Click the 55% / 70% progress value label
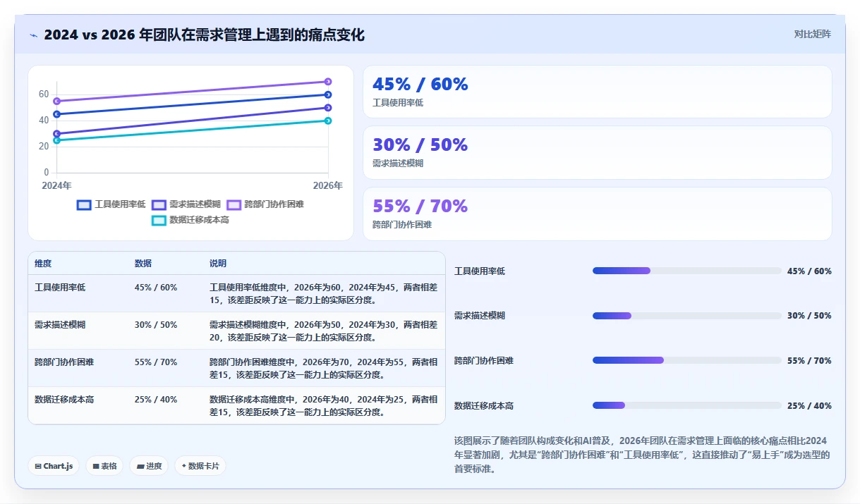This screenshot has height=504, width=860. [809, 361]
